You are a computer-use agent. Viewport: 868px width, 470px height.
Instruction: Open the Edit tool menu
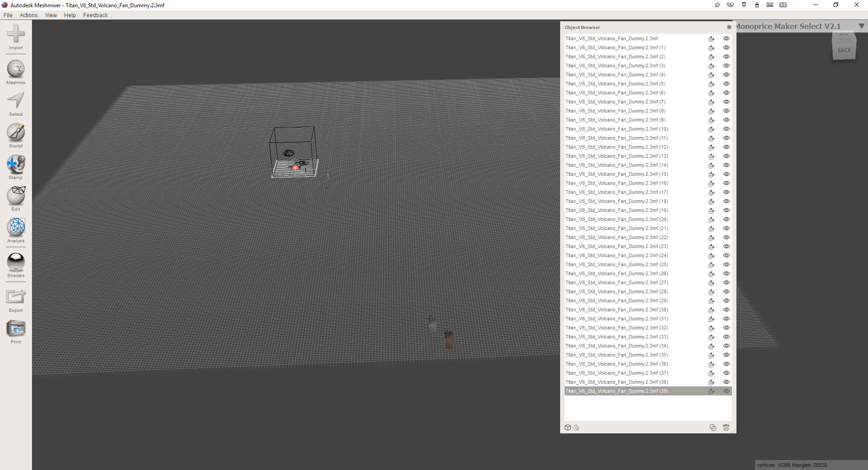tap(16, 199)
